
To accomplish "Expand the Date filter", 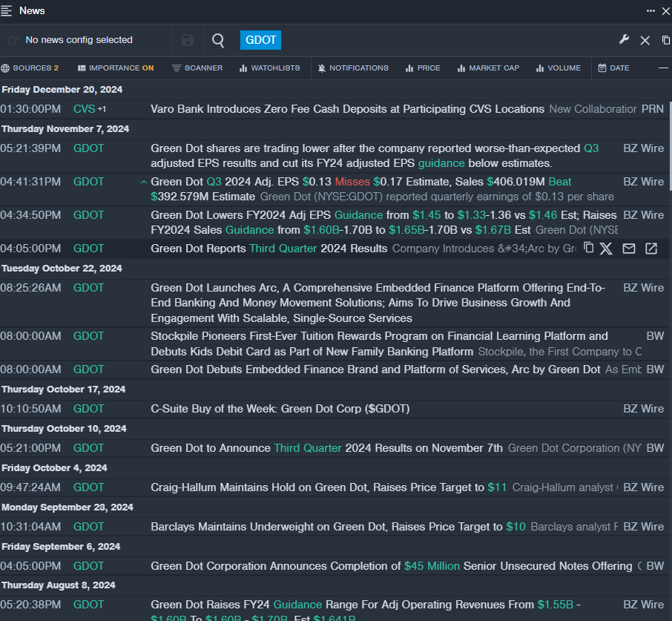I will [x=613, y=68].
